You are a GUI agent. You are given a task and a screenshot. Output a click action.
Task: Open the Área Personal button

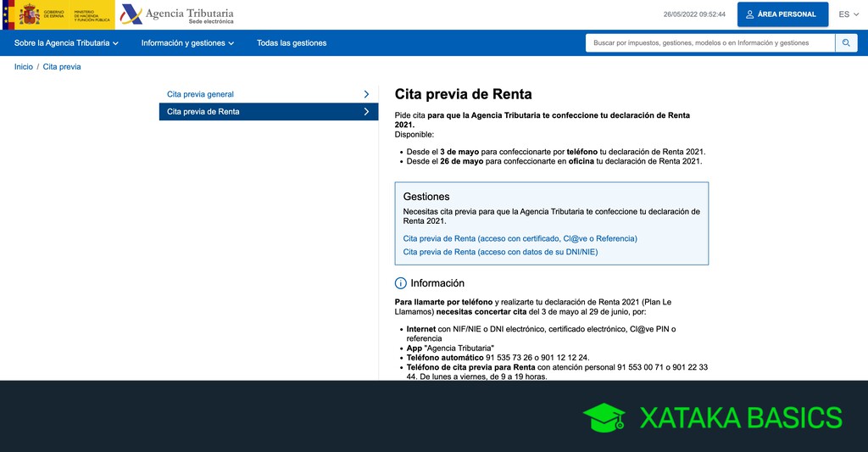pyautogui.click(x=782, y=14)
